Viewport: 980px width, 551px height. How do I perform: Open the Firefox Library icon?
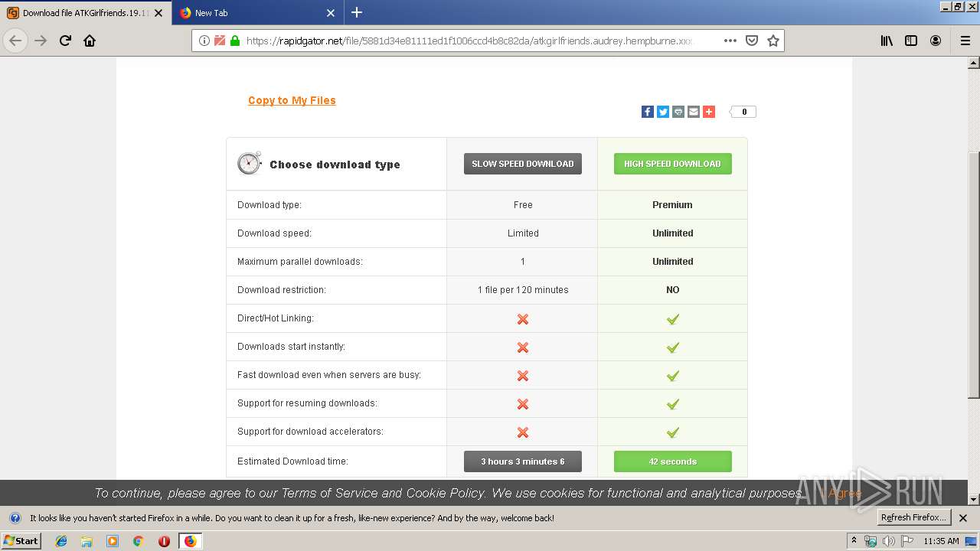coord(887,41)
